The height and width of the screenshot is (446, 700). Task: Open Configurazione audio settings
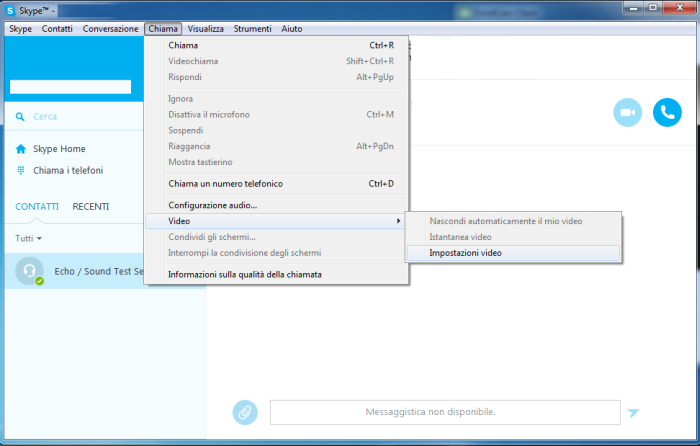pos(277,205)
